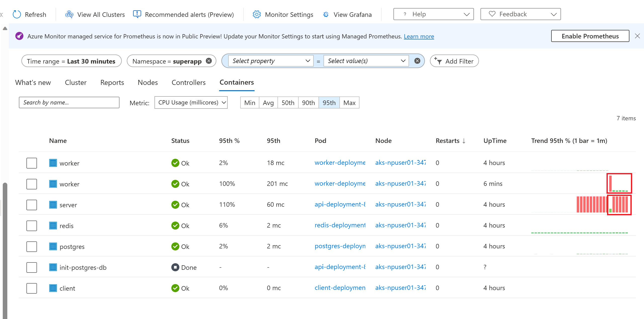Open Recommended alerts via its icon
Image resolution: width=644 pixels, height=319 pixels.
(137, 14)
